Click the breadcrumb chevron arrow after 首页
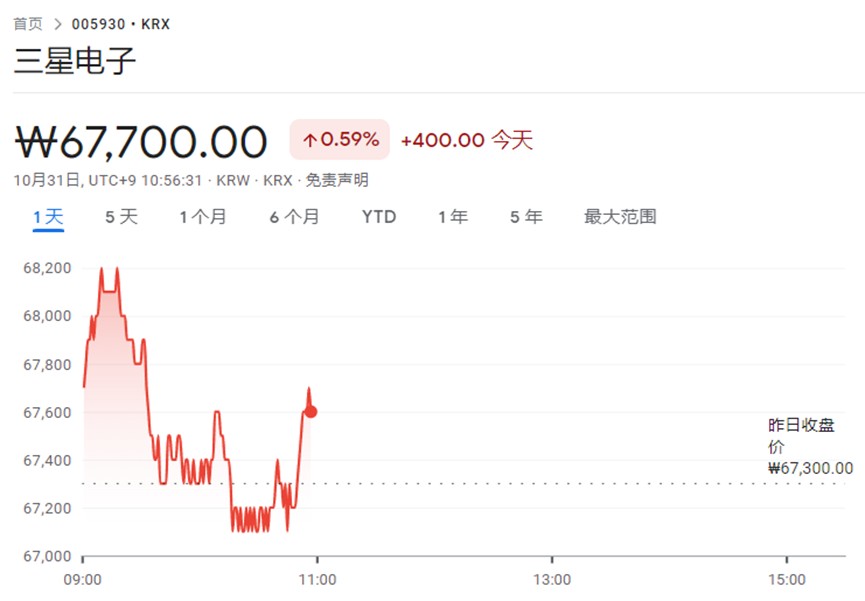865x601 pixels. 58,23
